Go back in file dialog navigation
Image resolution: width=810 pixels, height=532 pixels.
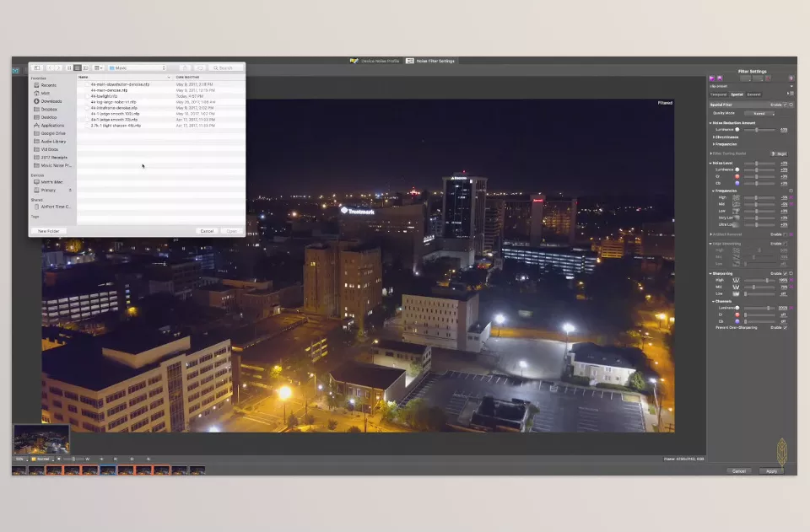point(50,68)
